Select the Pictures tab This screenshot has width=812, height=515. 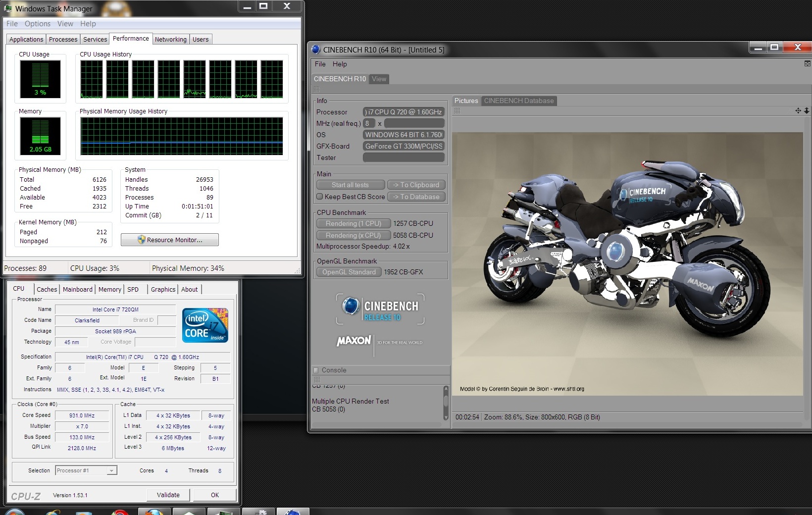[466, 101]
